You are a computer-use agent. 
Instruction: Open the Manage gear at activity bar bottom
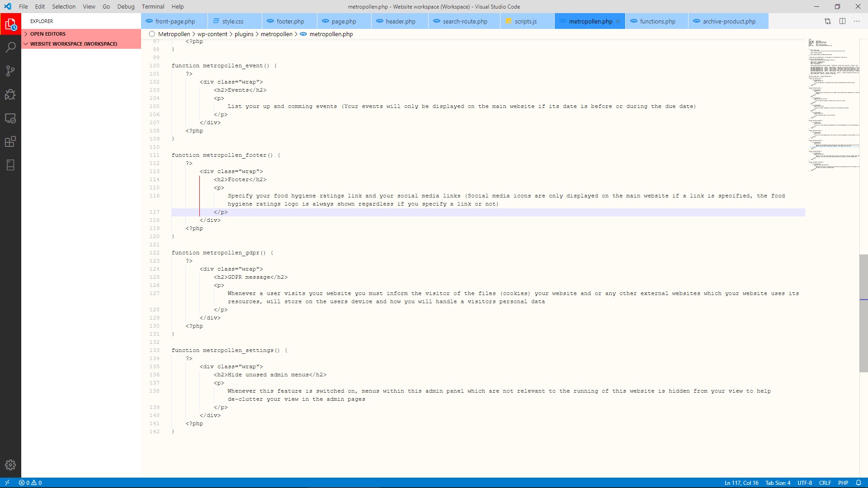coord(10,465)
